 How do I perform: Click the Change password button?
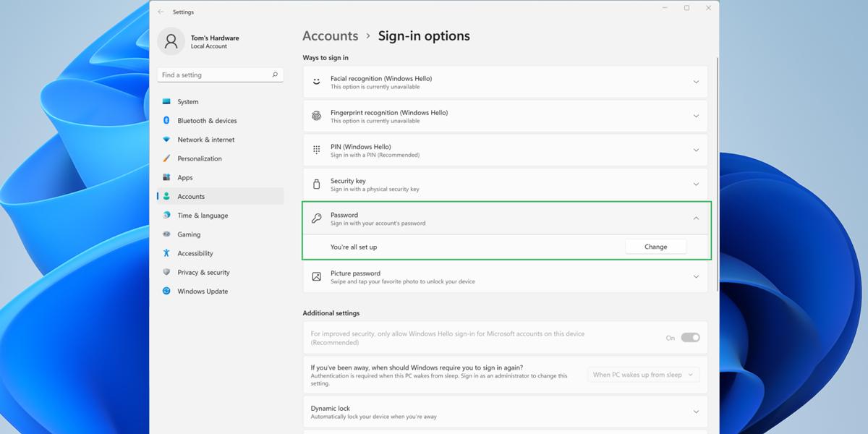[x=656, y=247]
